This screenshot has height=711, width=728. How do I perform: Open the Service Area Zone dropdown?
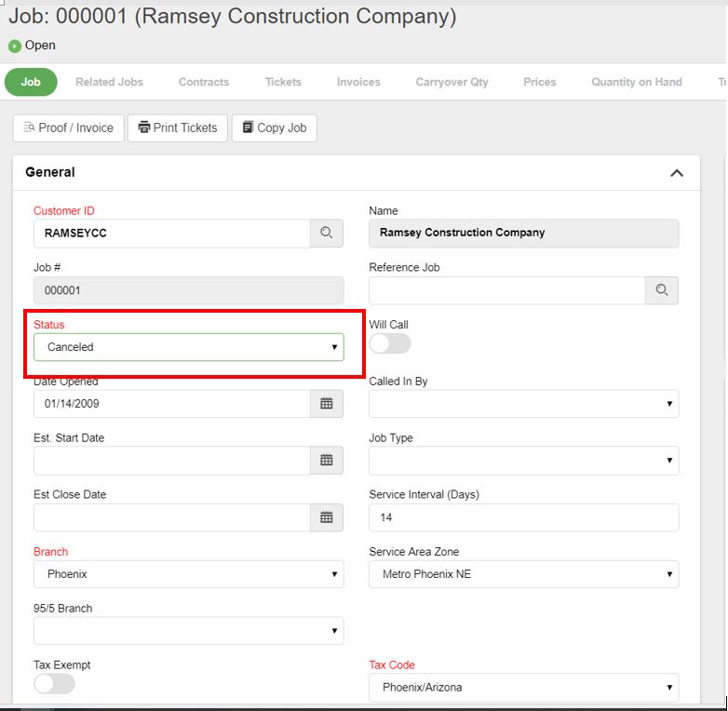tap(524, 574)
